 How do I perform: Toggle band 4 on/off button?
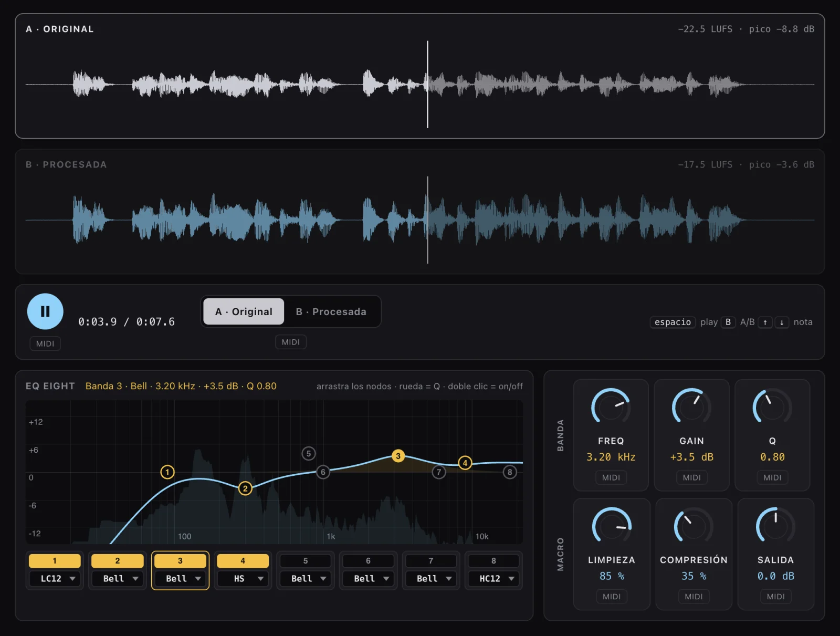pos(243,561)
